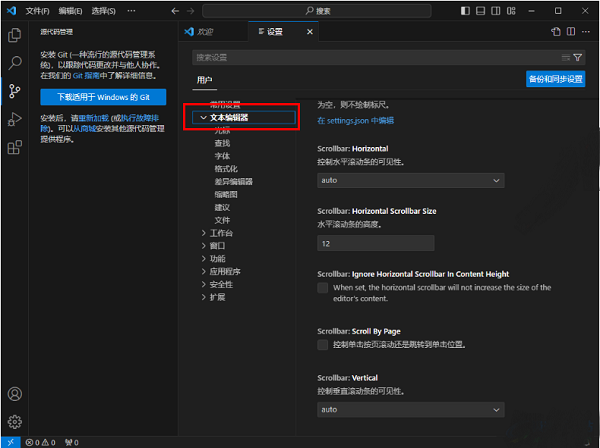The width and height of the screenshot is (600, 448).
Task: Open the 文件(F) menu
Action: point(37,10)
